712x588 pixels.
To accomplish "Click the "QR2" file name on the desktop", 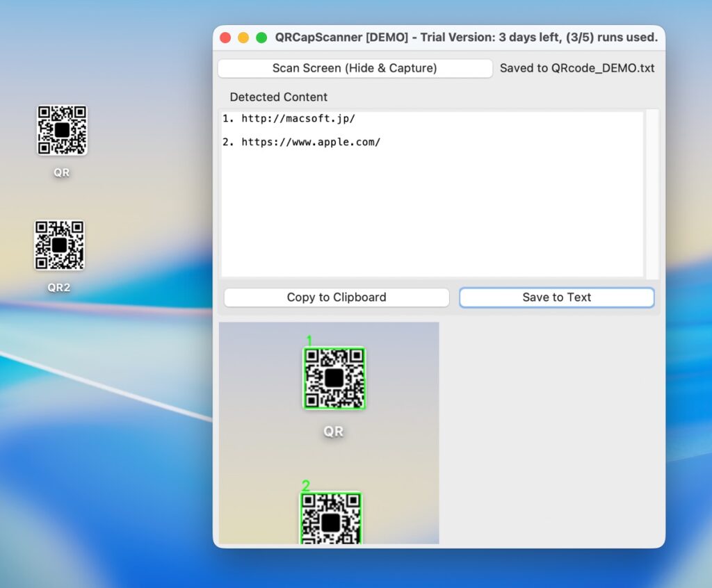I will click(x=59, y=288).
